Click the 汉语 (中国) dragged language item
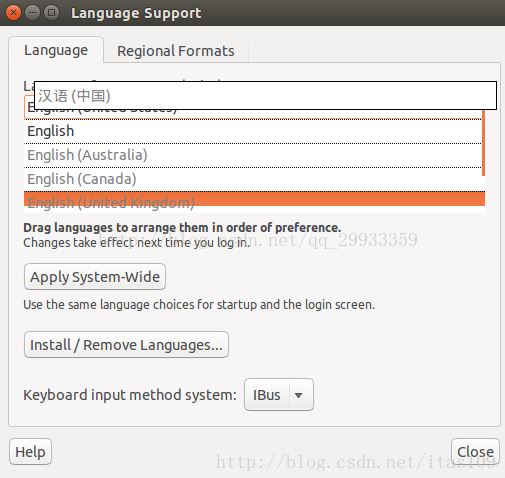 tap(266, 96)
